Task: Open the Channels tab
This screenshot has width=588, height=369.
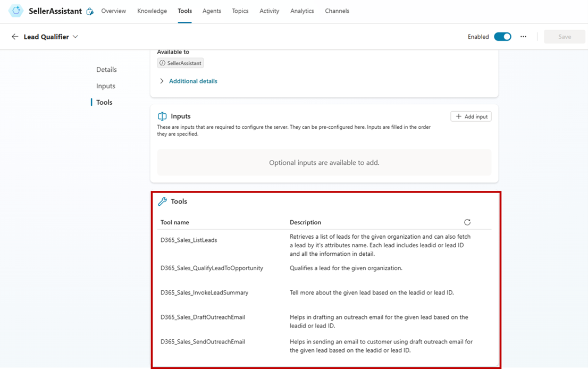Action: (337, 11)
